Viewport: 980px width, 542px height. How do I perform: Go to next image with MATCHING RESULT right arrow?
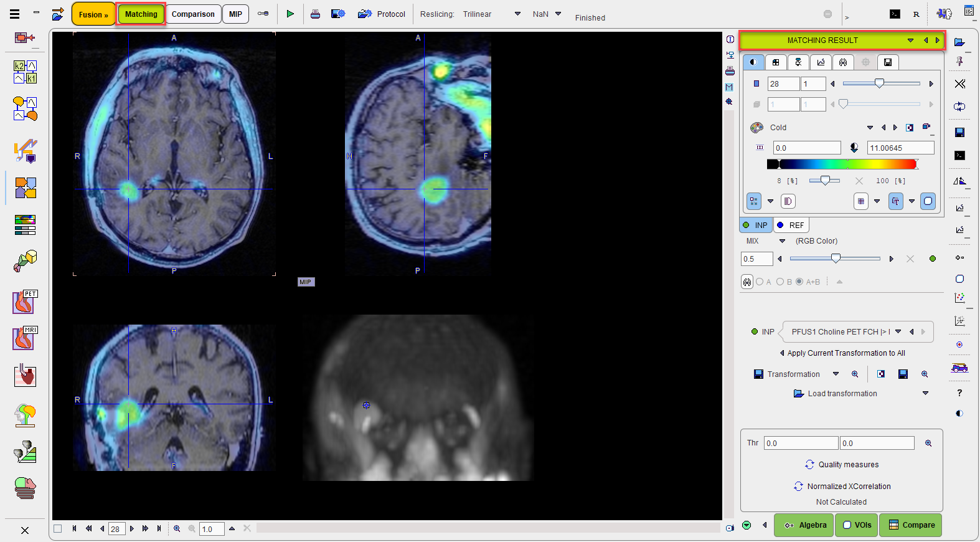tap(937, 40)
